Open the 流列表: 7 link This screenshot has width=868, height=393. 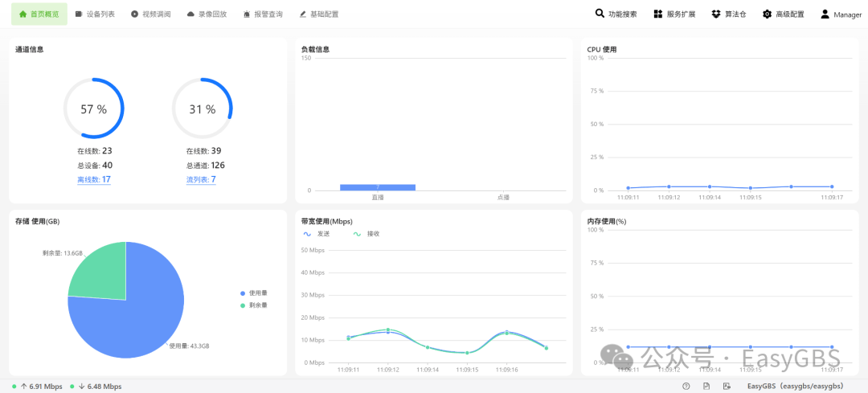point(201,179)
